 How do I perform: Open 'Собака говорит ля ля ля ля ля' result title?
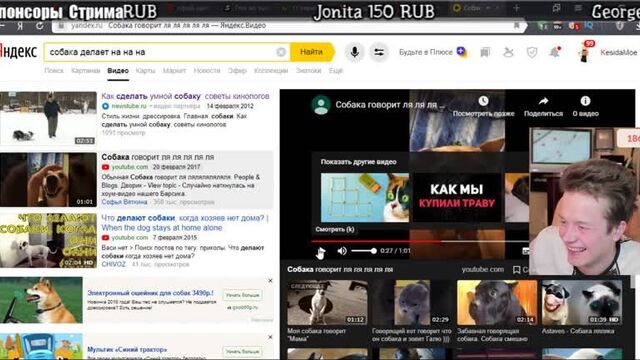point(158,157)
